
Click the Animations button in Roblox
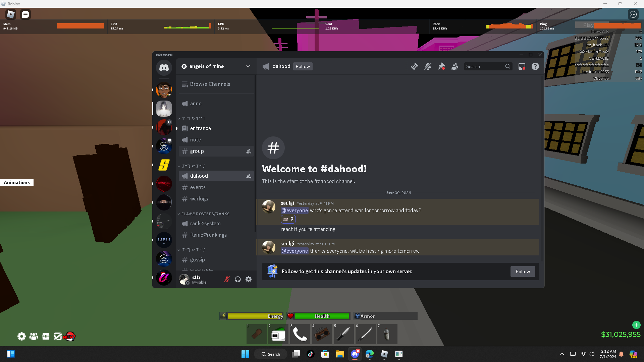17,182
